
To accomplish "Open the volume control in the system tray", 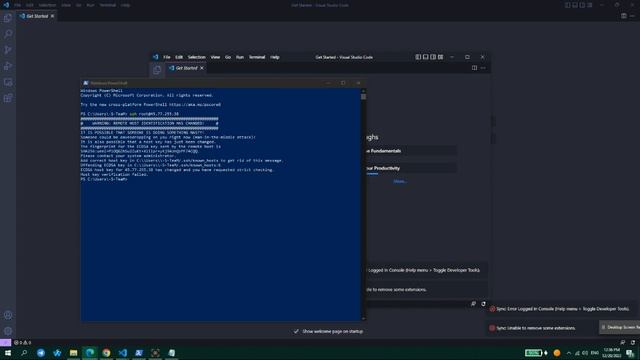I will pyautogui.click(x=585, y=353).
